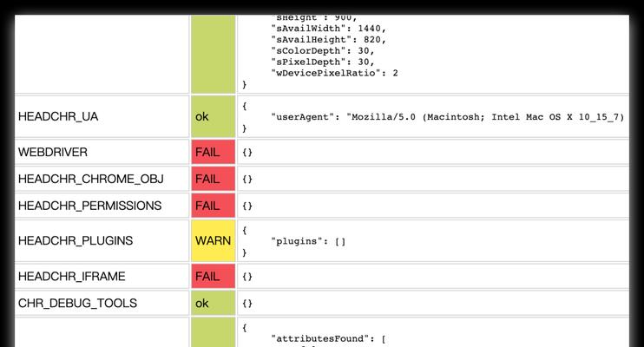Select the userAgent Mozilla/5.0 string
This screenshot has width=644, height=347.
tap(447, 117)
